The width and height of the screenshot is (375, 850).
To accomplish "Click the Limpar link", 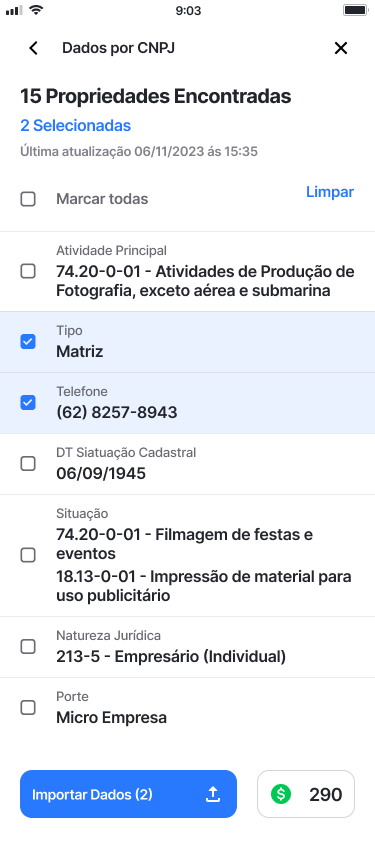I will [x=330, y=192].
